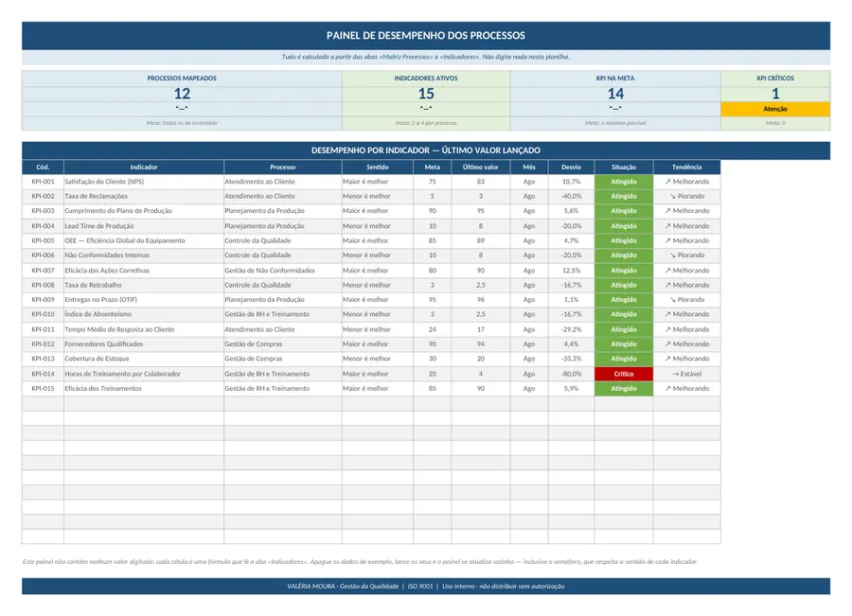Select 'Gestão de Não Conformidades' process cell
Viewport: 852px width, 616px height.
pyautogui.click(x=282, y=270)
